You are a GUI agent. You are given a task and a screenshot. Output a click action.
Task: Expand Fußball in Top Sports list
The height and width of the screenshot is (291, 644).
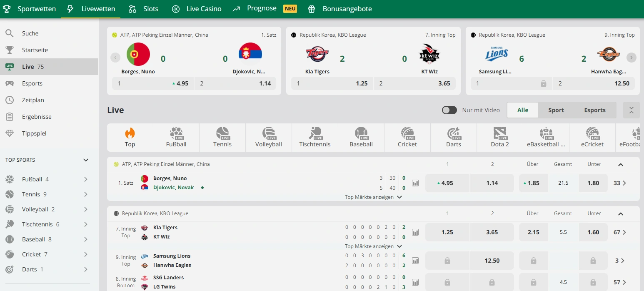[x=85, y=179]
